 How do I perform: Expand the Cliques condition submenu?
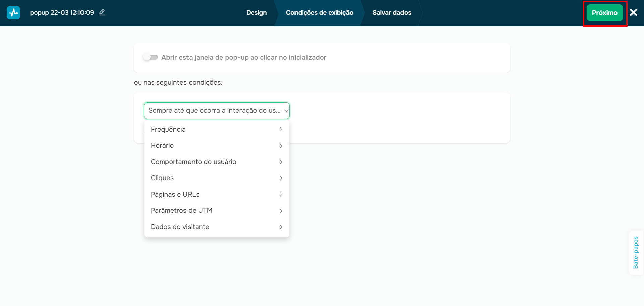pyautogui.click(x=162, y=178)
